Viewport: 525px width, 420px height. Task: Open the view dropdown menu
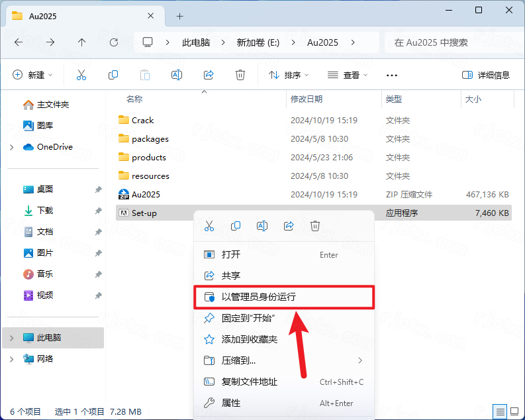(x=346, y=75)
